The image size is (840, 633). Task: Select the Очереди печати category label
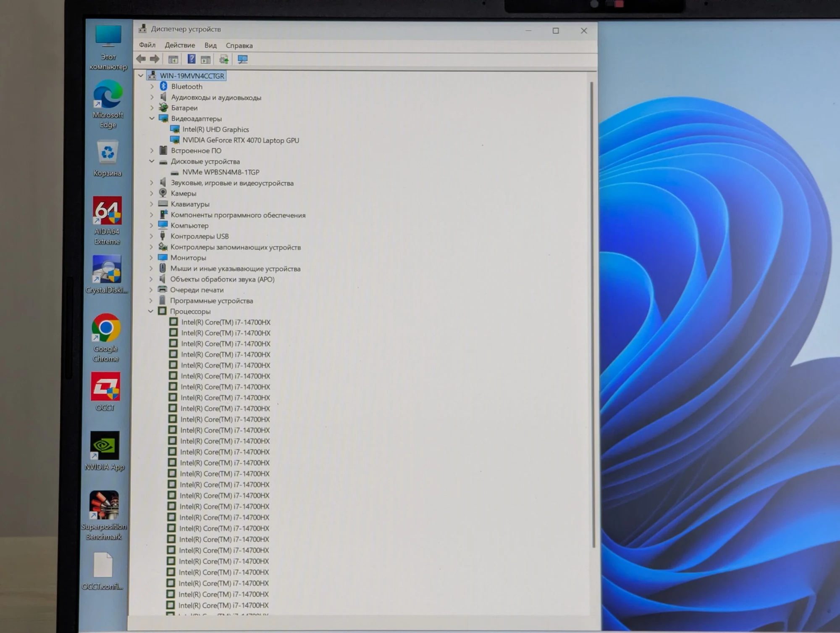coord(197,290)
